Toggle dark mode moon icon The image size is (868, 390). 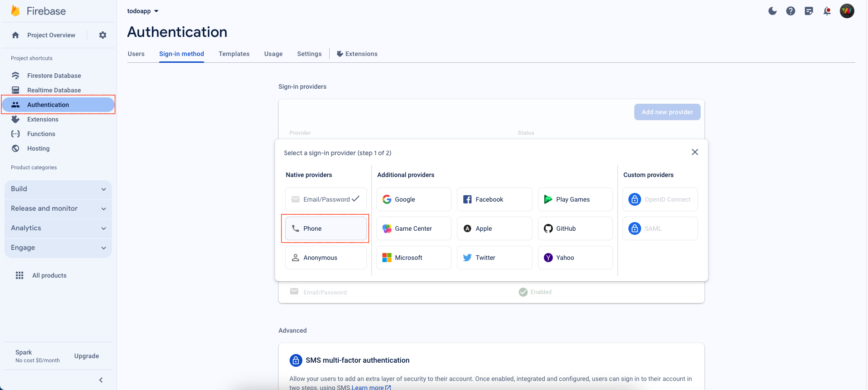coord(773,11)
